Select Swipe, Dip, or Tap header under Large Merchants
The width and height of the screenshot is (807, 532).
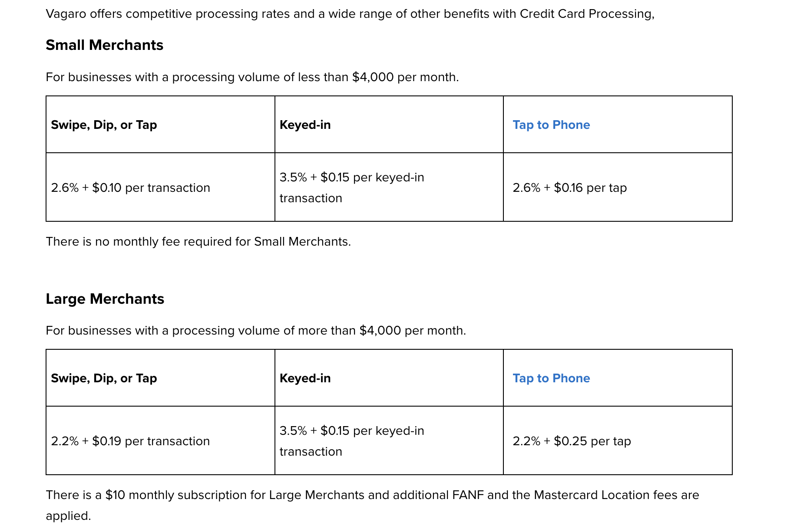tap(104, 378)
